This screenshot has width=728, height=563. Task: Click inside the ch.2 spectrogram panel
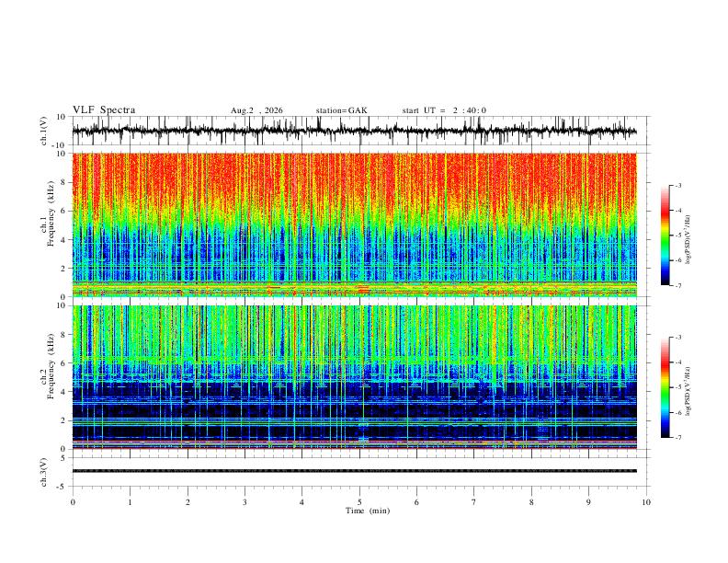[x=354, y=377]
